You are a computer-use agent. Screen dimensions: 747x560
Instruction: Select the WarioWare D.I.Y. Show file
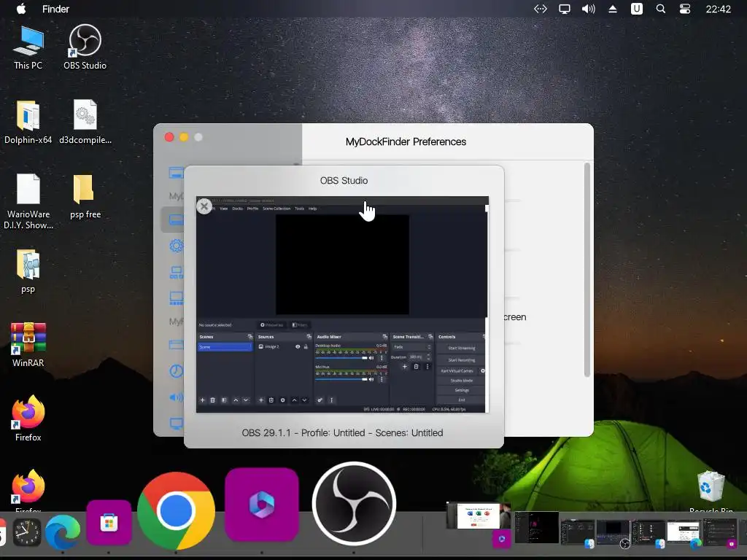click(28, 202)
